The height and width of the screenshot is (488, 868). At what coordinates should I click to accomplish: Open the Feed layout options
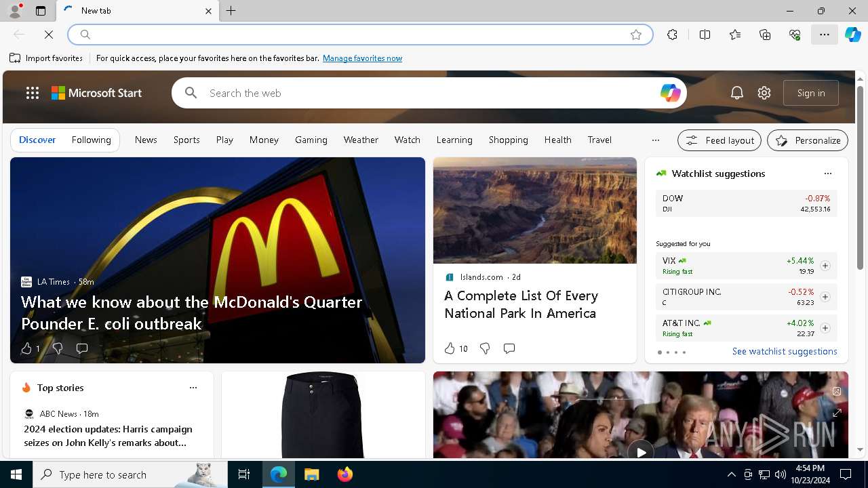719,140
